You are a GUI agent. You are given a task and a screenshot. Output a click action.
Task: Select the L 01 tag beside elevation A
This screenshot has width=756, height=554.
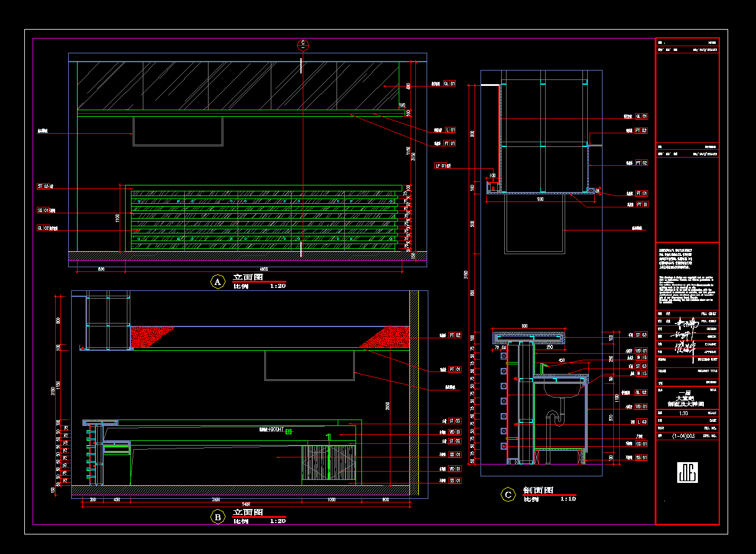pos(450,130)
